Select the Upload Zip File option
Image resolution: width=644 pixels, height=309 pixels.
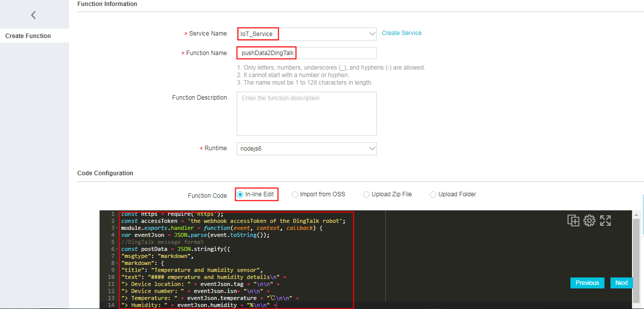click(x=366, y=194)
